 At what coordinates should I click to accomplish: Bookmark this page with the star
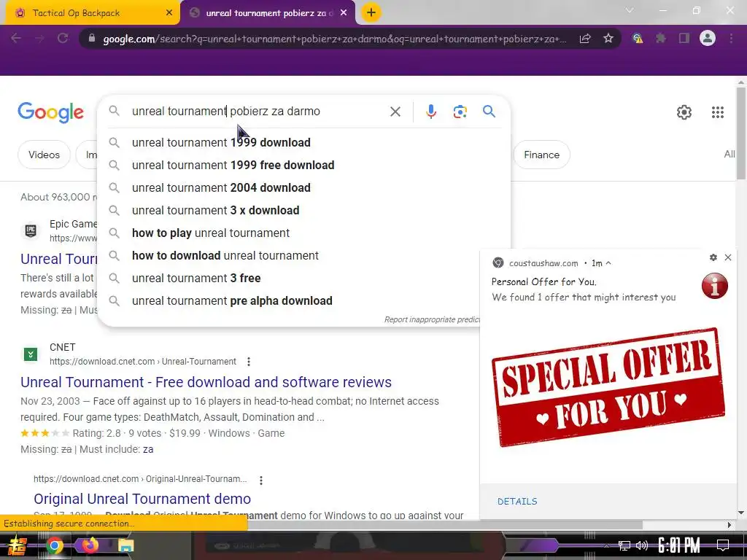608,38
